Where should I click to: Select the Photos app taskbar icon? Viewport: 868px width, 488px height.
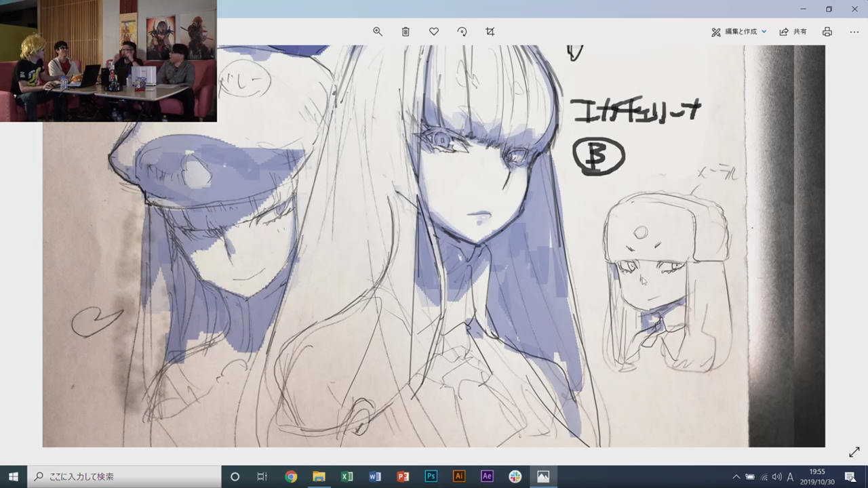(x=543, y=476)
